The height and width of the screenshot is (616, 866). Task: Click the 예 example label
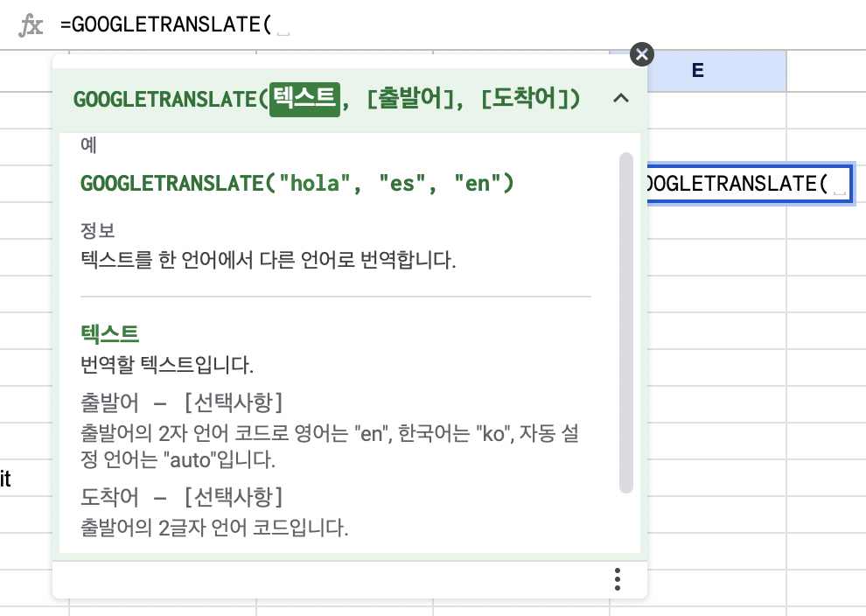88,144
